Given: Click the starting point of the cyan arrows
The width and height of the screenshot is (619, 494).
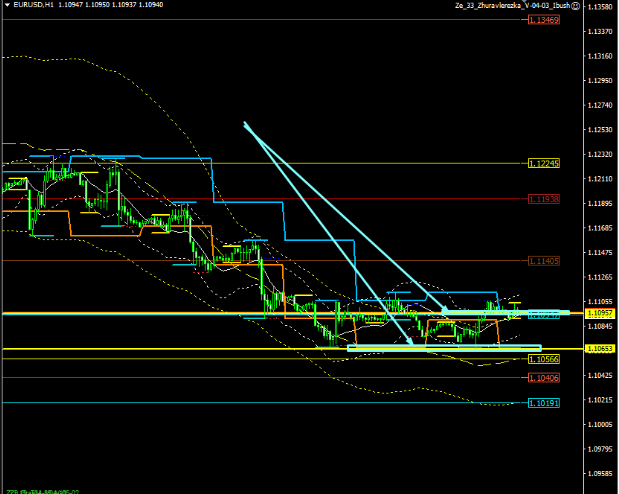Looking at the screenshot, I should pyautogui.click(x=244, y=123).
